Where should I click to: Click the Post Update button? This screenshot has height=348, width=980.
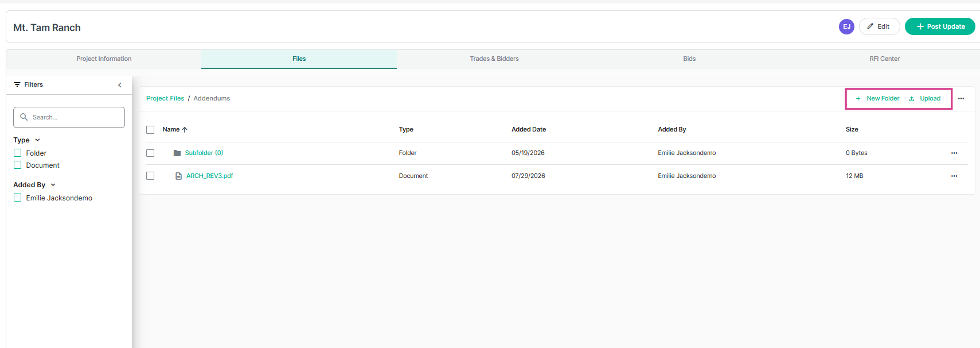click(x=940, y=26)
